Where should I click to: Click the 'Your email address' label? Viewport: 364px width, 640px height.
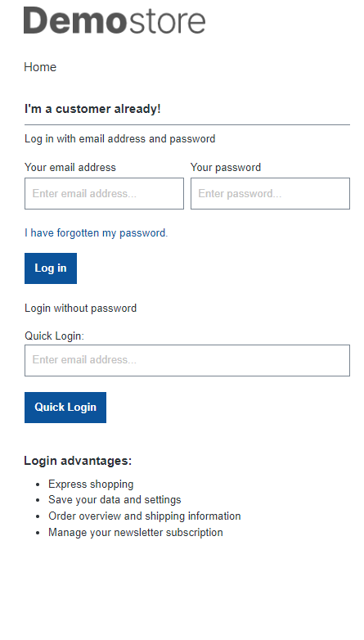pyautogui.click(x=70, y=167)
